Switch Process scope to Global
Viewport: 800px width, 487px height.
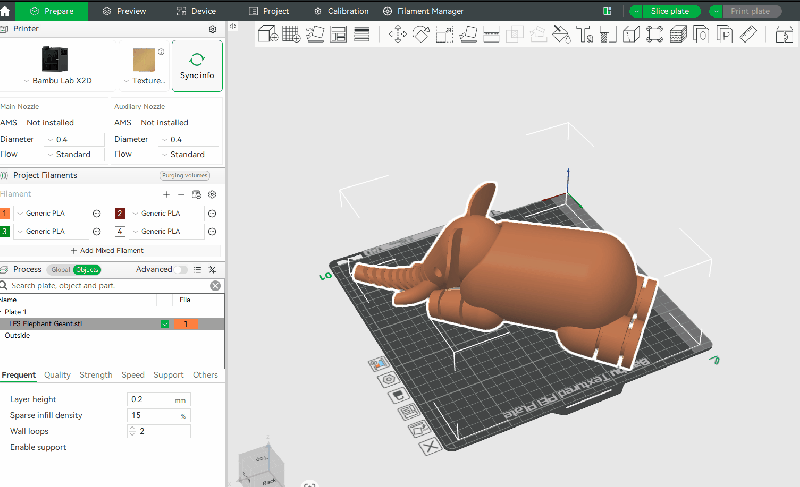[x=60, y=269]
